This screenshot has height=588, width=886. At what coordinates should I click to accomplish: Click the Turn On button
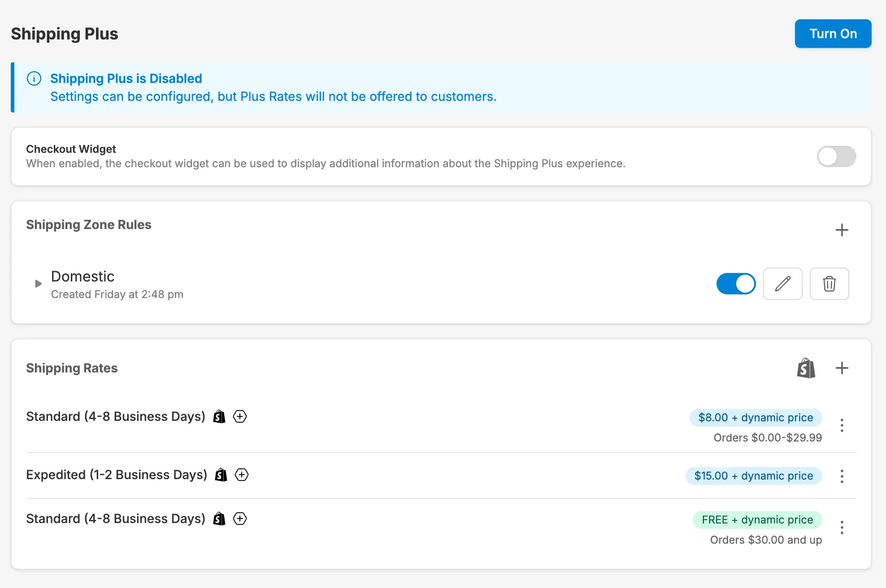[833, 34]
